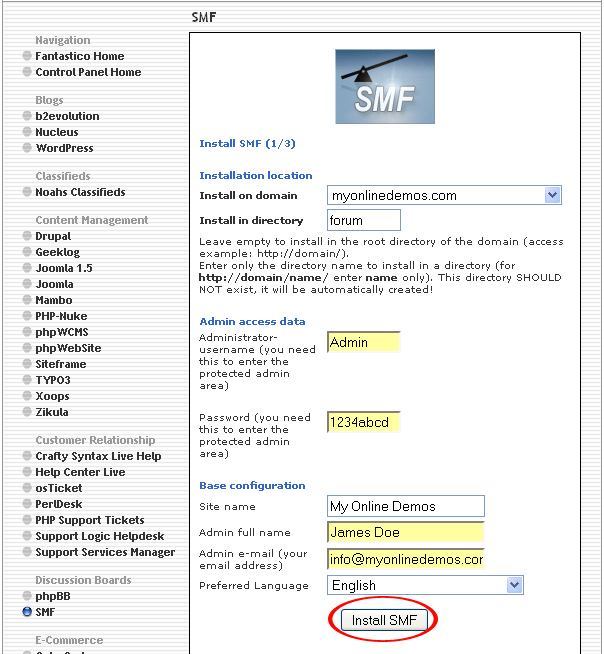Viewport: 604px width, 654px height.
Task: Edit the Administrator-username field
Action: pyautogui.click(x=364, y=342)
